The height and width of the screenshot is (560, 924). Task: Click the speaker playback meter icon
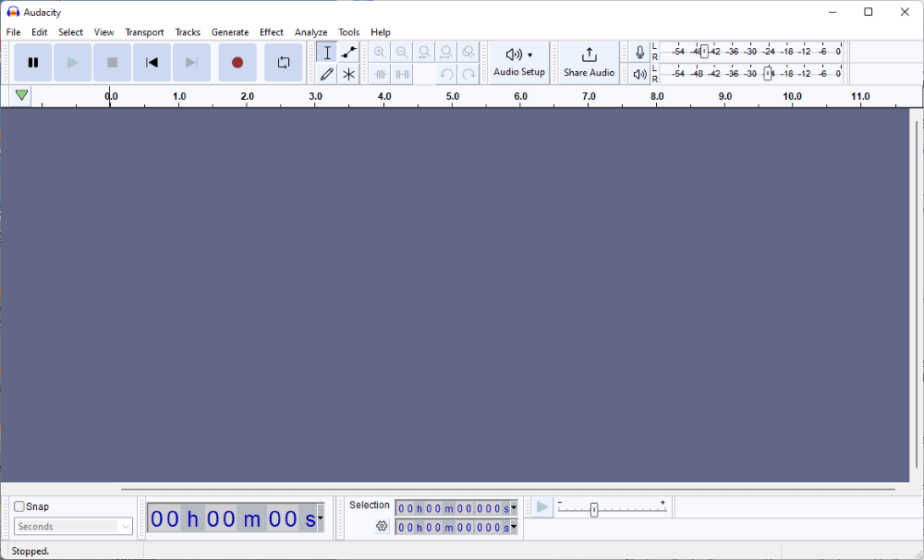point(639,74)
